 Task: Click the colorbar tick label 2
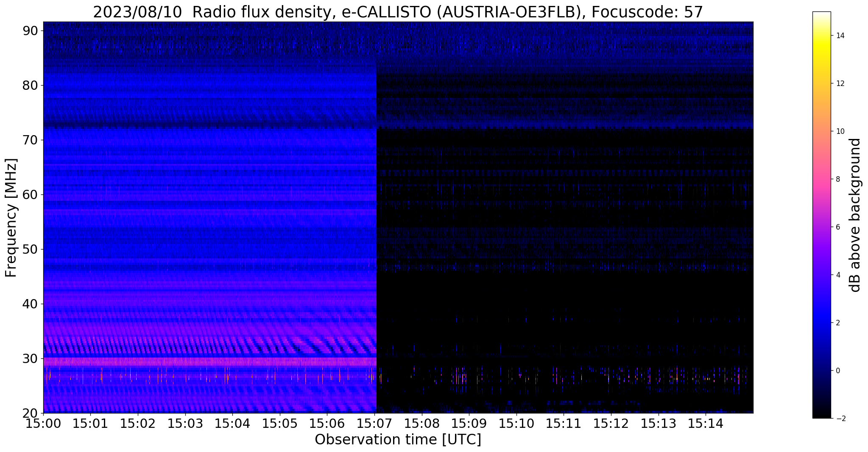pyautogui.click(x=837, y=323)
